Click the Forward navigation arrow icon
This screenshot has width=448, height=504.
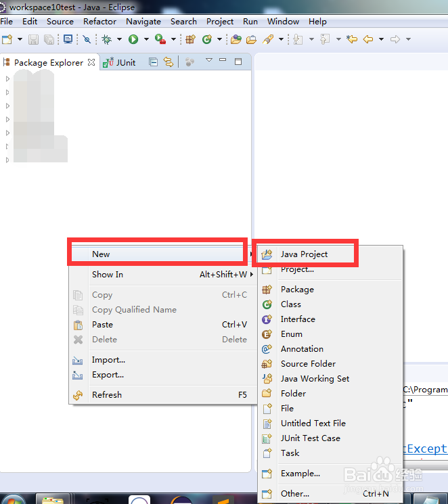(x=395, y=39)
